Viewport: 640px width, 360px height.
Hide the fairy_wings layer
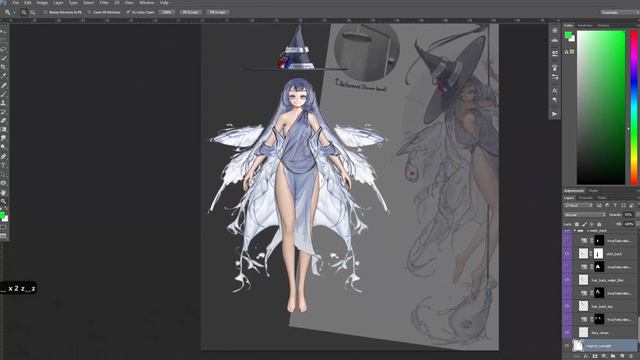tap(567, 333)
